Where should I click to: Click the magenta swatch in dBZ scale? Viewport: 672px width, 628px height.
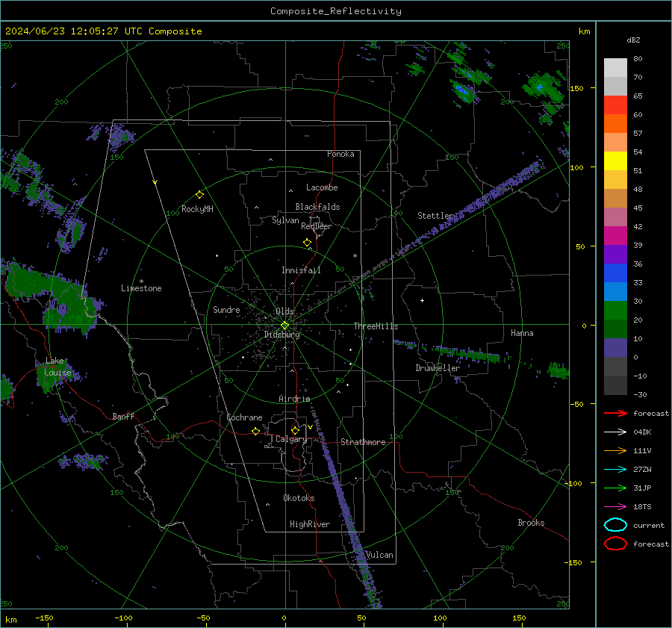click(x=615, y=235)
